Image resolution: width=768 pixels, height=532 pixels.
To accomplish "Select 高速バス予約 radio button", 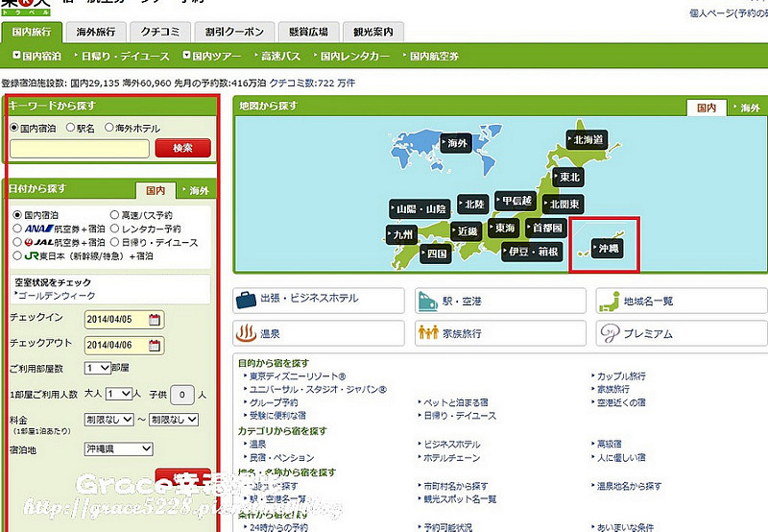I will coord(114,214).
